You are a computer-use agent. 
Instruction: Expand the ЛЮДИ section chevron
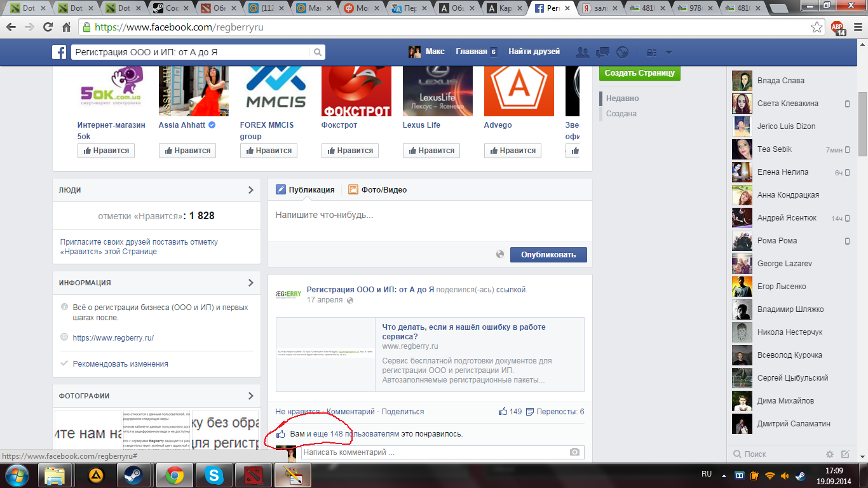251,190
